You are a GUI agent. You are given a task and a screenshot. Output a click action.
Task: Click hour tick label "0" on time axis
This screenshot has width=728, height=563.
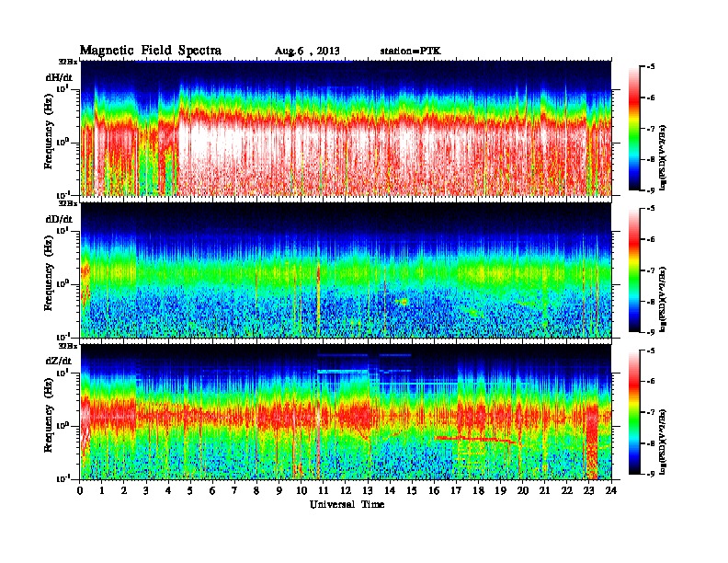click(x=80, y=490)
